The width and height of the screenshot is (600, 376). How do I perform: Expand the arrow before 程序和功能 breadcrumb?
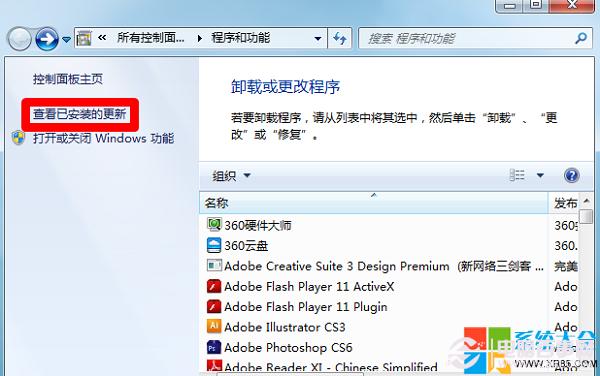(199, 38)
